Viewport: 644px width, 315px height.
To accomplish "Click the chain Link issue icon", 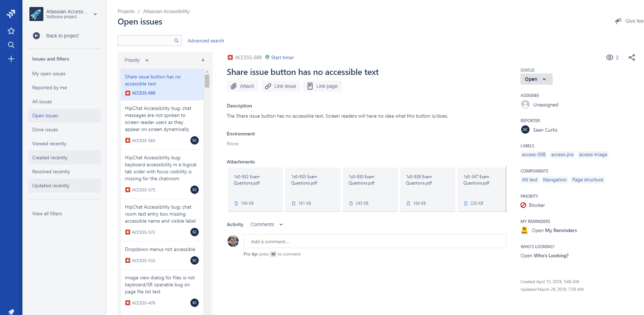I will [x=268, y=86].
